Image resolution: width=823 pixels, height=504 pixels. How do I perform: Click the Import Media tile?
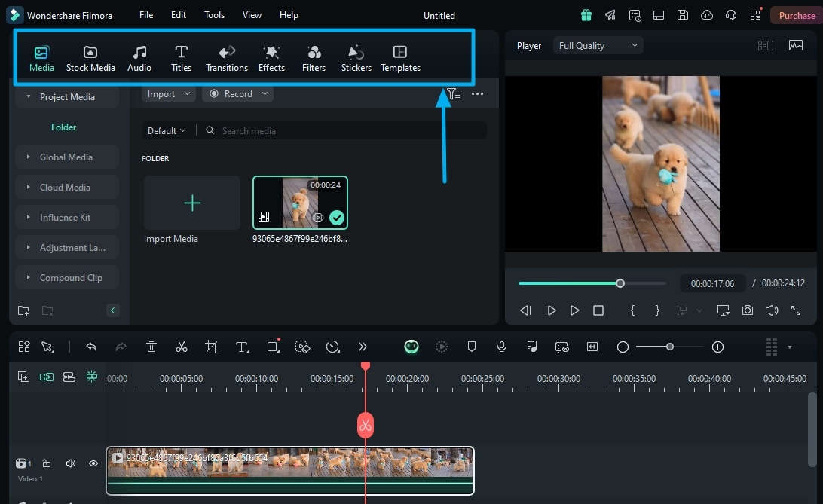pos(192,203)
